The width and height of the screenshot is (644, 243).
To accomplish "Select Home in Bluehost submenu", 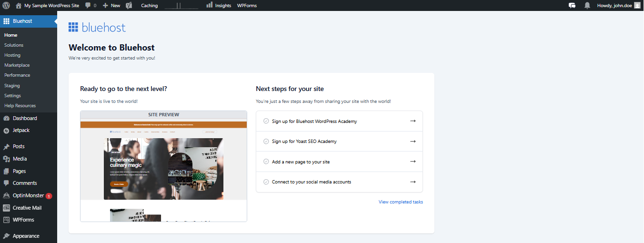I will [10, 35].
